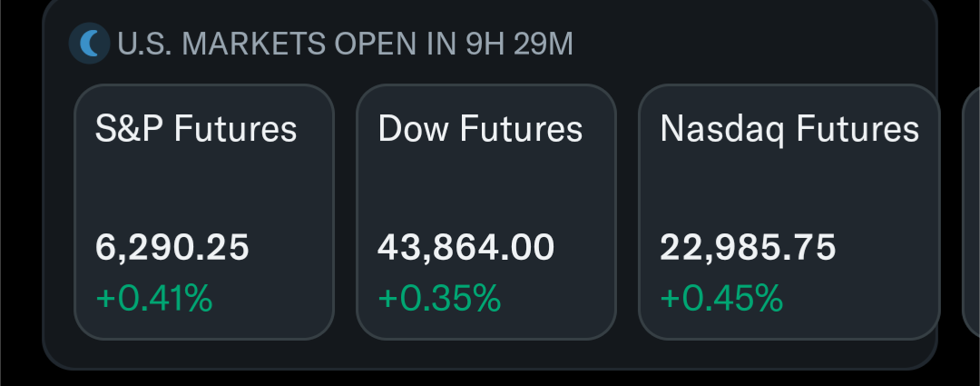
Task: Click blank middle area of S&P Futures card
Action: [x=204, y=189]
